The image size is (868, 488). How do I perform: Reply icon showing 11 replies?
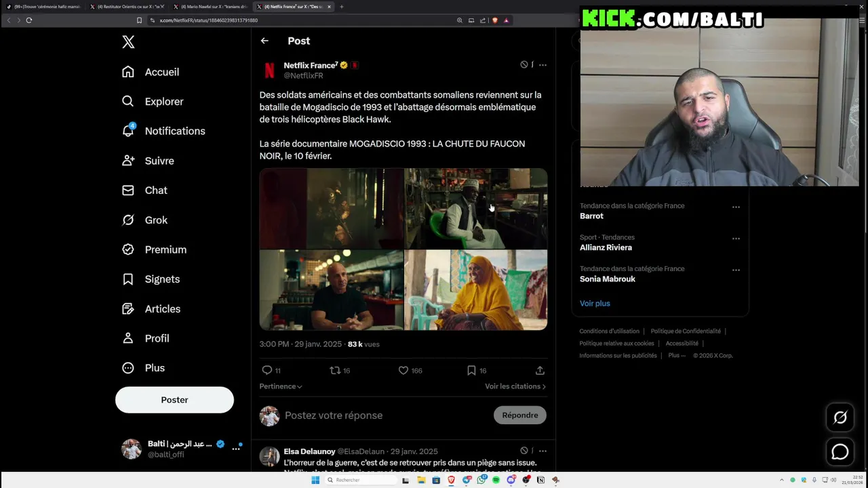(x=271, y=371)
